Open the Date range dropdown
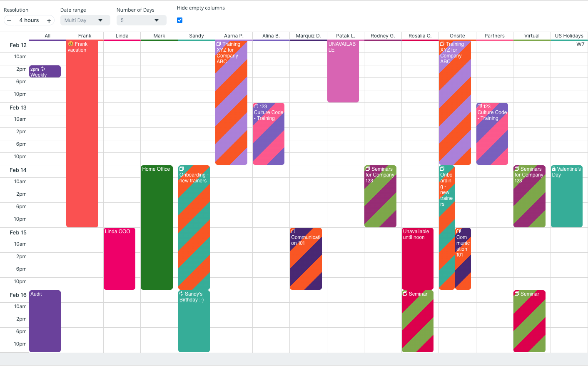The width and height of the screenshot is (588, 366). point(85,20)
